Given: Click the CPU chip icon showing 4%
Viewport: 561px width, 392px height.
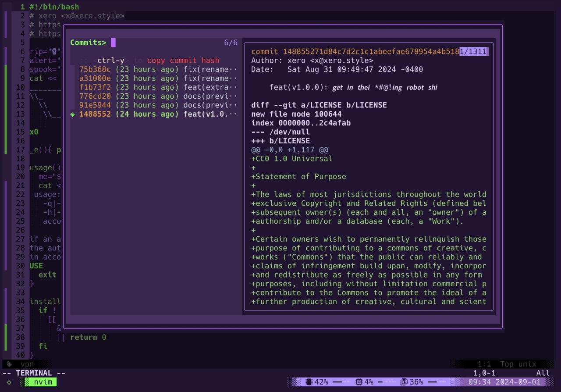Looking at the screenshot, I should 359,382.
